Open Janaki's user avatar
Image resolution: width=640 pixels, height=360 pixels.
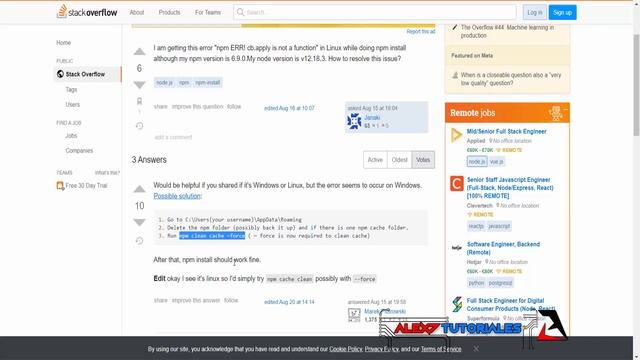pos(354,121)
